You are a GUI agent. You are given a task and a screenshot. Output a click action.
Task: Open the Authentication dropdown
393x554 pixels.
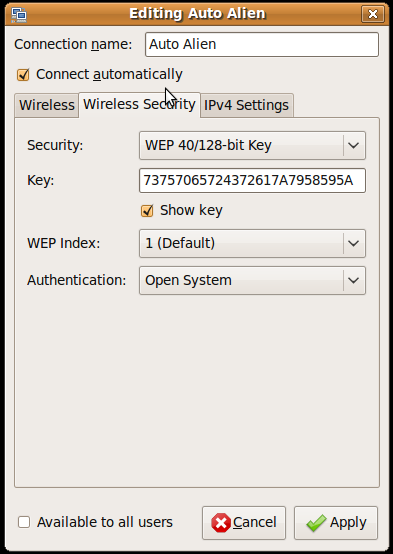(x=252, y=280)
